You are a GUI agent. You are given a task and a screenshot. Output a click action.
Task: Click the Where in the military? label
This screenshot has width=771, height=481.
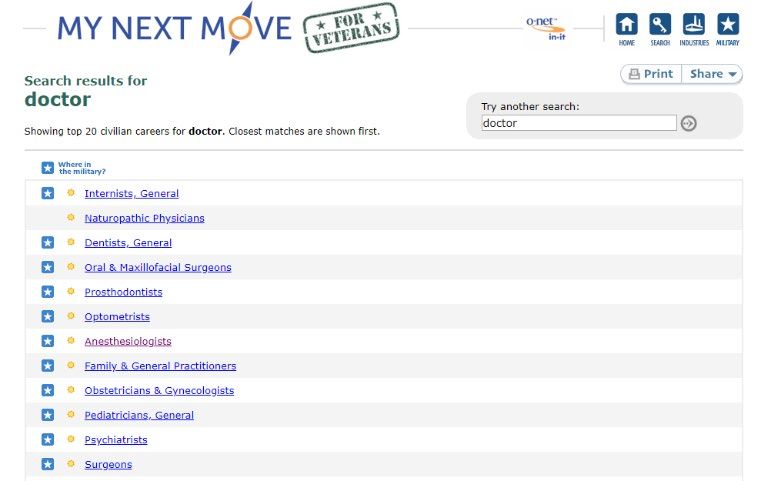(x=82, y=168)
